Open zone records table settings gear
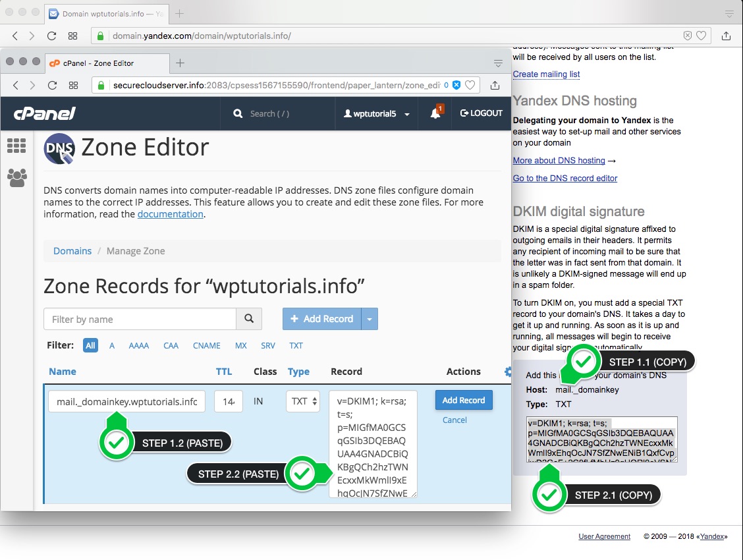Screen dimensions: 743x560 [x=507, y=372]
